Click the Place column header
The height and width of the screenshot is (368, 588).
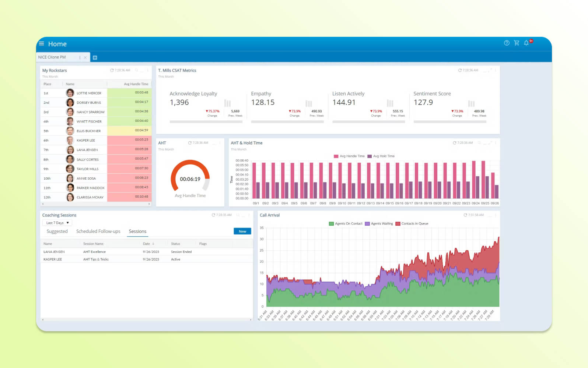48,84
